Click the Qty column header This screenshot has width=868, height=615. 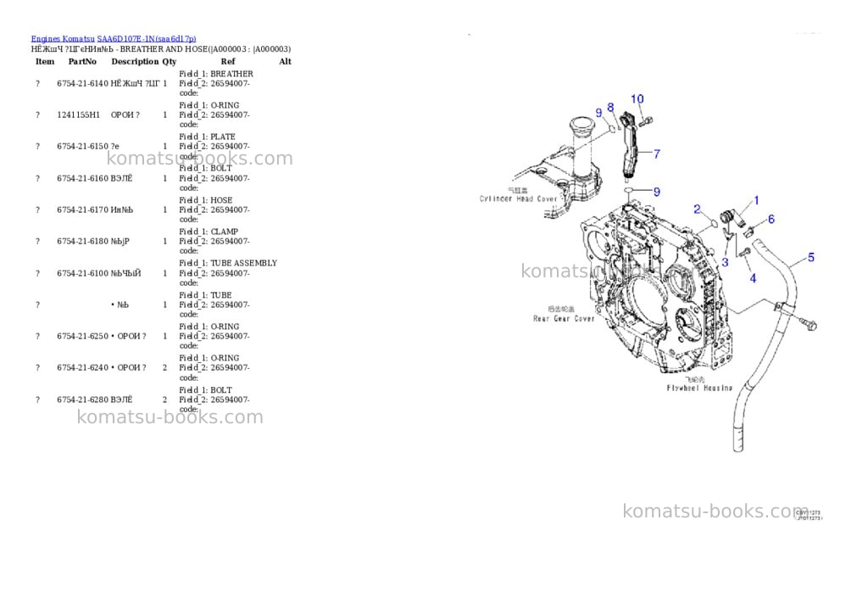[x=170, y=61]
